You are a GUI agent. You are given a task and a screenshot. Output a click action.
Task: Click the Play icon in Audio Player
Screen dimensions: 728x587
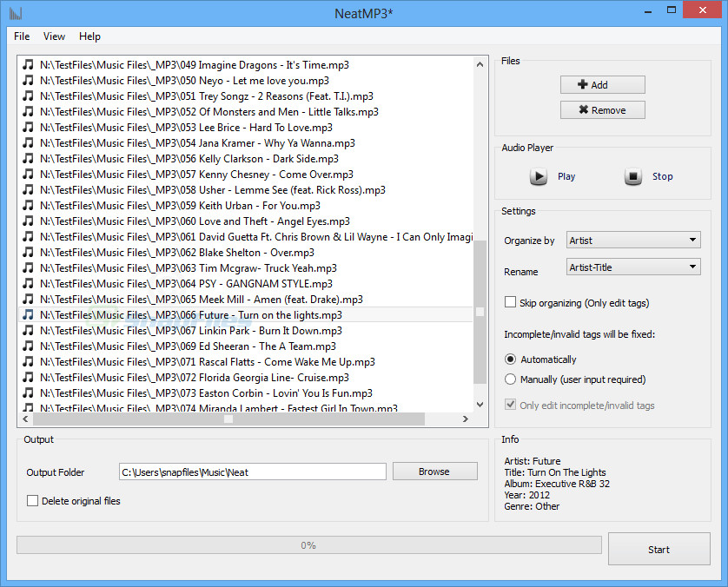tap(539, 176)
